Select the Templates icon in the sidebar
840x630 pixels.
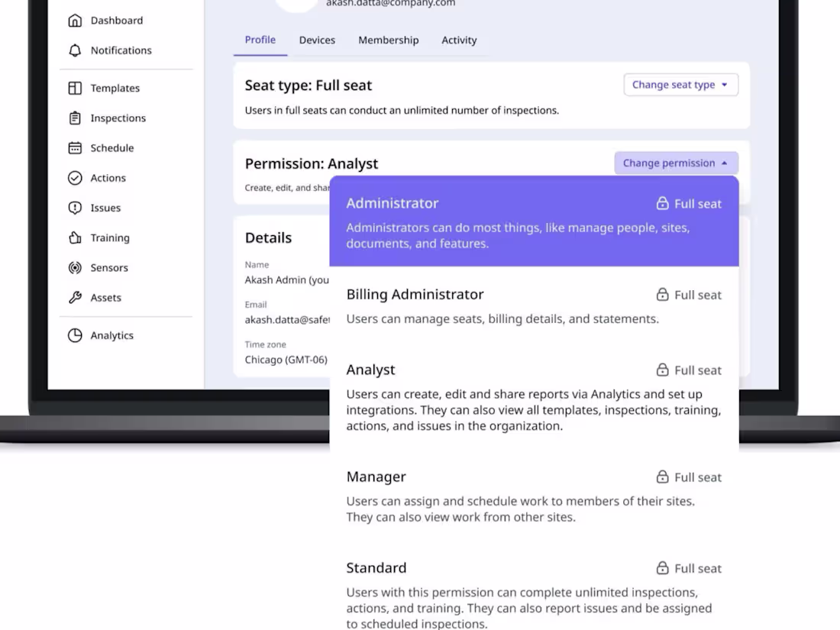coord(74,88)
